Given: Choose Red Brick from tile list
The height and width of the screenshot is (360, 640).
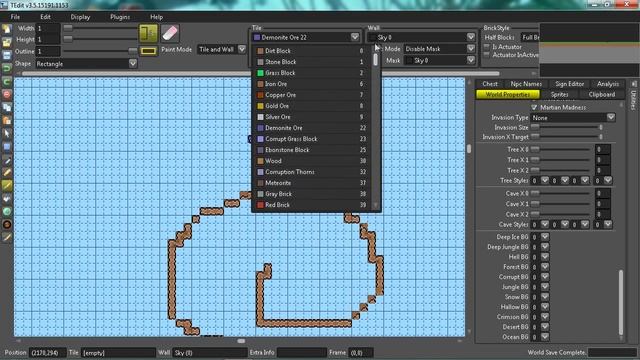Looking at the screenshot, I should (311, 205).
